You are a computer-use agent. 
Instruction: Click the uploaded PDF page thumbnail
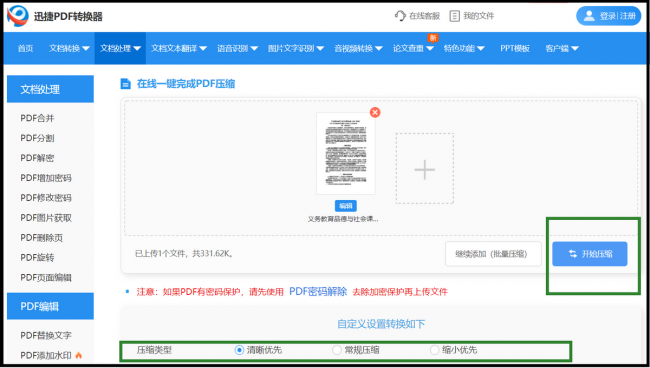pyautogui.click(x=346, y=153)
